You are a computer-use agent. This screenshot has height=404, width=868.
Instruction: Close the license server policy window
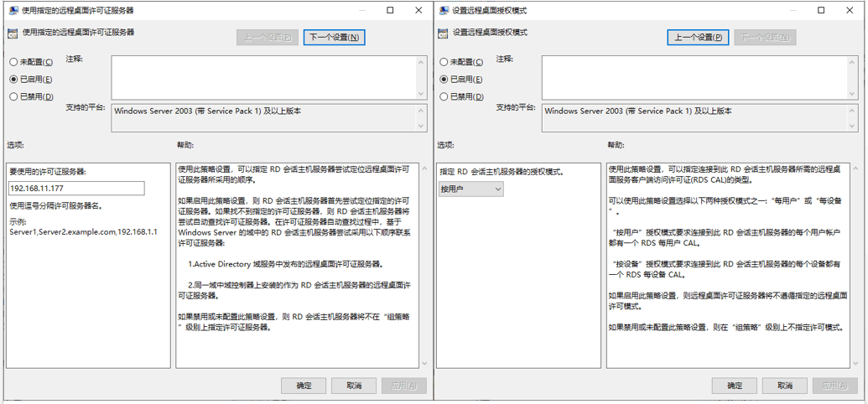tap(419, 10)
